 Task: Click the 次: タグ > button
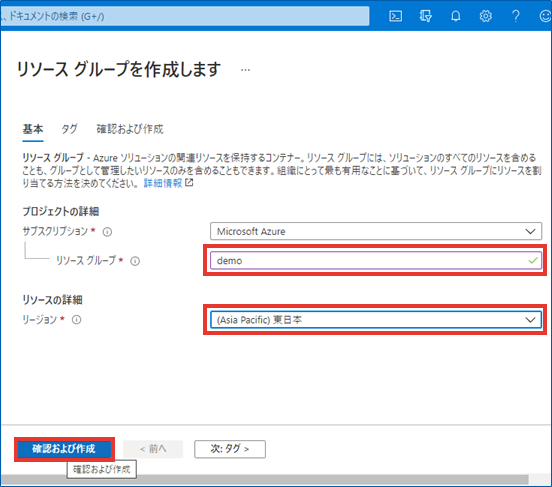pyautogui.click(x=230, y=449)
